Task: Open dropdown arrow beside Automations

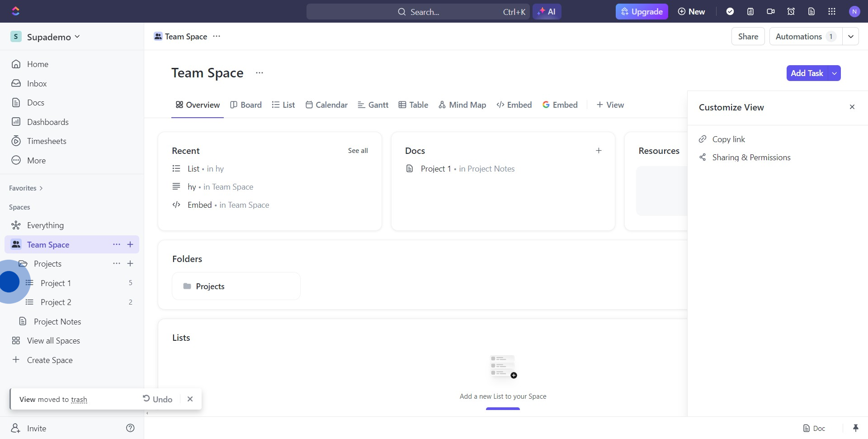Action: [850, 37]
